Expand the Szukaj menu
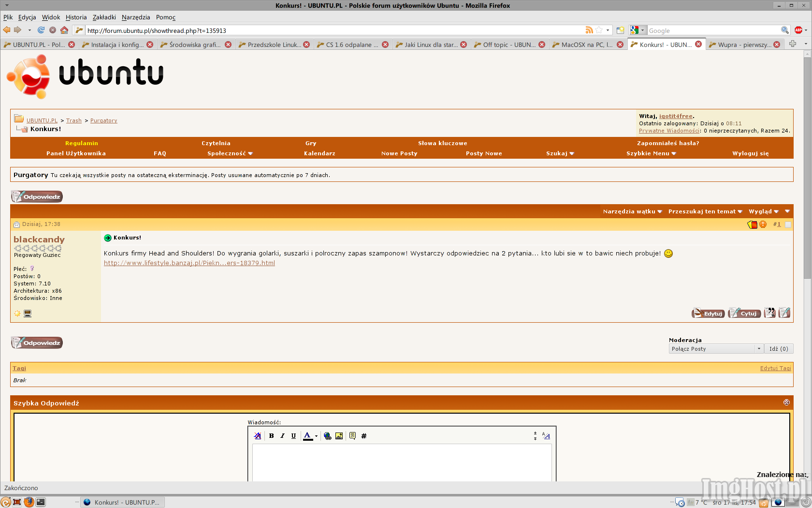The height and width of the screenshot is (508, 812). [560, 153]
